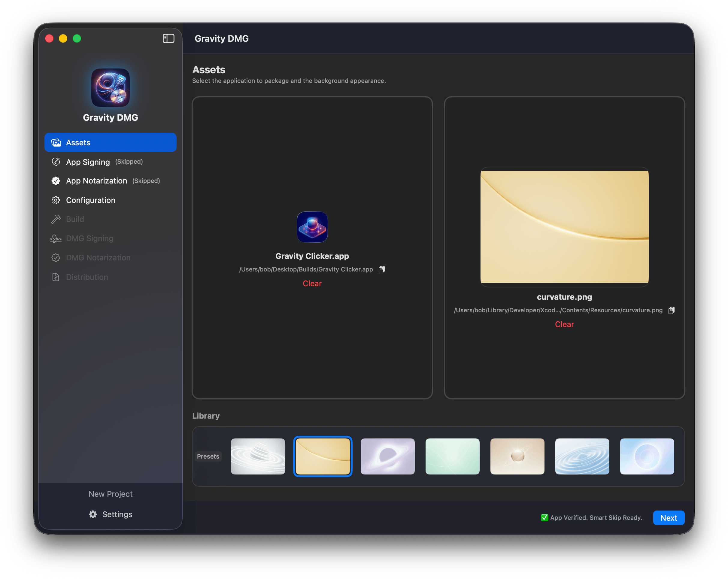Select Configuration in the sidebar

click(x=90, y=200)
